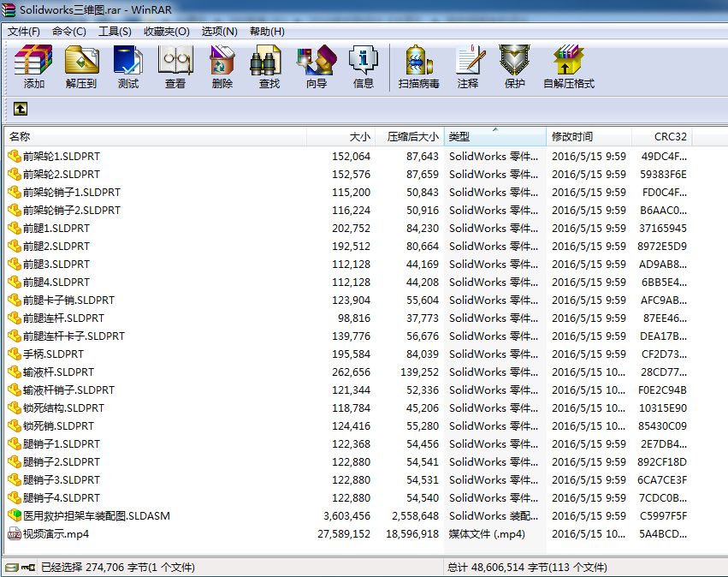
Task: Click type cell 媒体文件 (.mp4)
Action: pyautogui.click(x=487, y=534)
